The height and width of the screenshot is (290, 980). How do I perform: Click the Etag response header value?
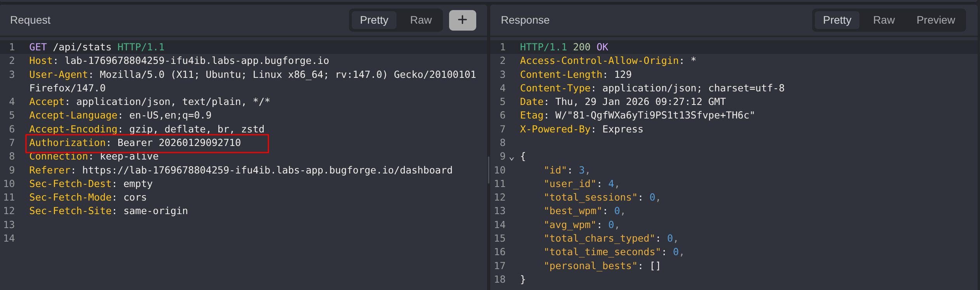[655, 115]
